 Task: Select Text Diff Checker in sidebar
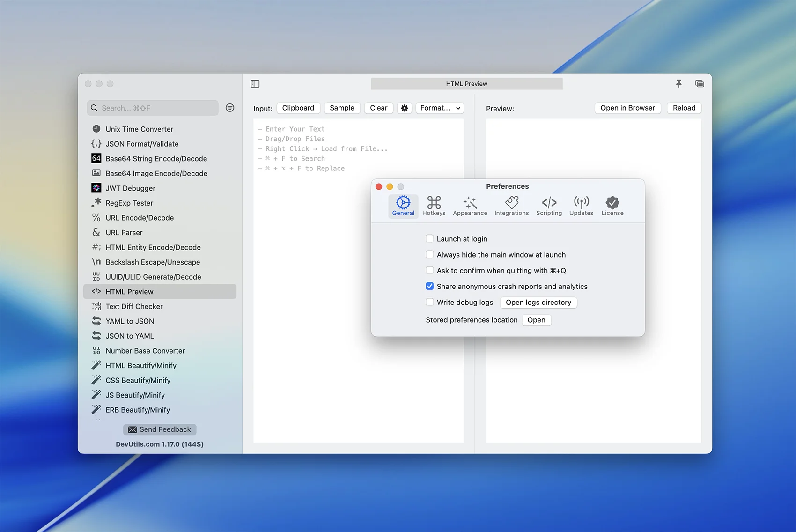[x=134, y=306]
